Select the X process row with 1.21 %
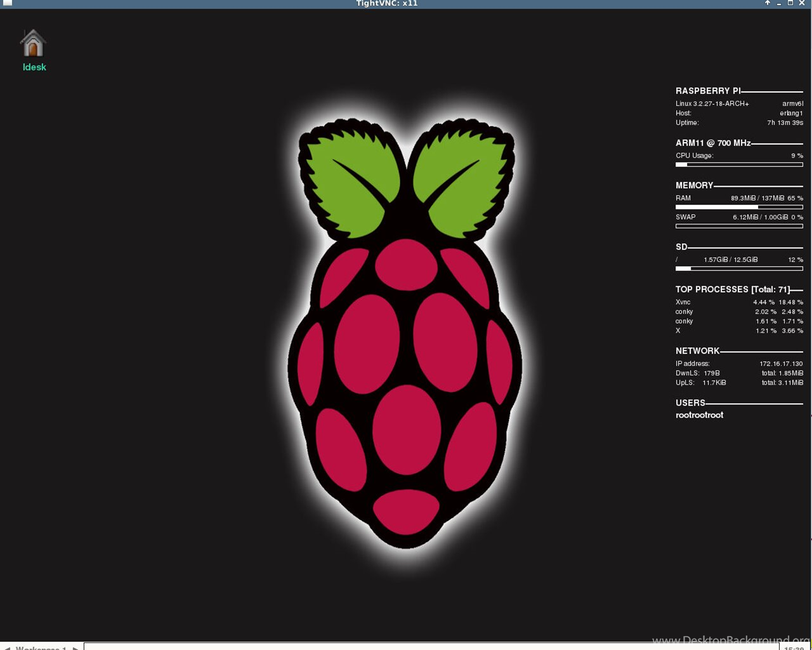 pyautogui.click(x=739, y=331)
